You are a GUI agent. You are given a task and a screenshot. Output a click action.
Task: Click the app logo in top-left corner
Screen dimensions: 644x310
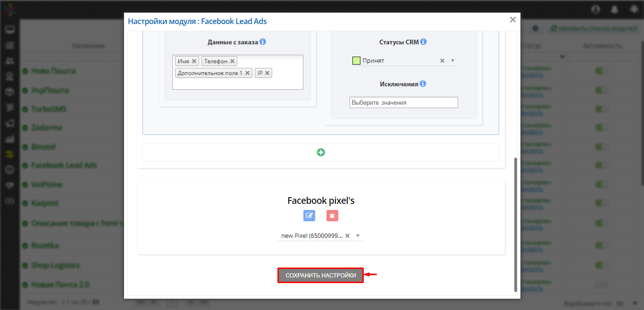pos(9,9)
